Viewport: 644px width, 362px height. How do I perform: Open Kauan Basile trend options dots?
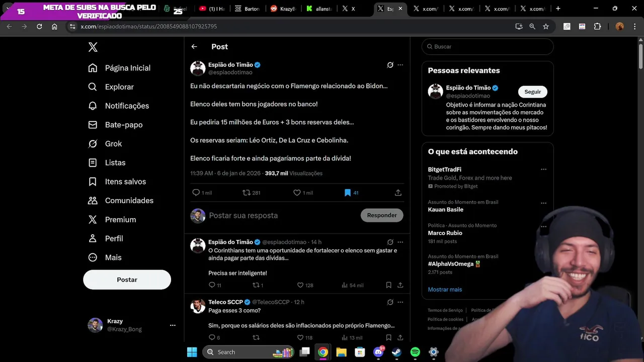[543, 204]
